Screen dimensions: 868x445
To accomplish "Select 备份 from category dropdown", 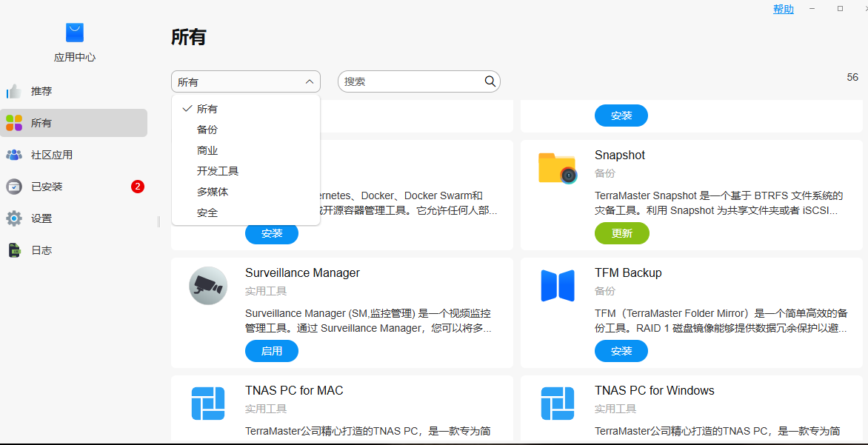I will (x=207, y=130).
